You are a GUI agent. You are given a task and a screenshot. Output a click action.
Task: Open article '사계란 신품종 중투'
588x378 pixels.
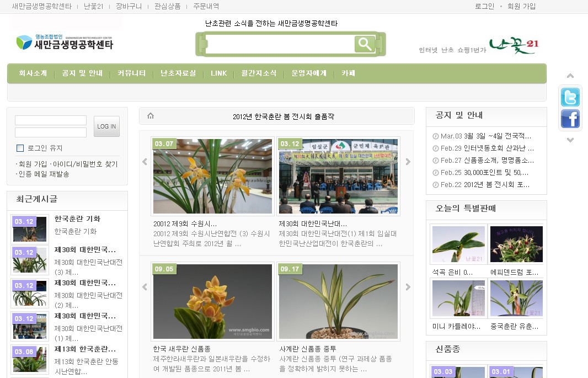pyautogui.click(x=307, y=349)
